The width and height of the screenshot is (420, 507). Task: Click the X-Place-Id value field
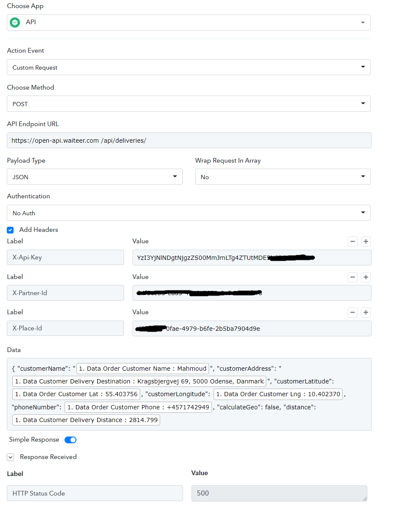pos(252,329)
